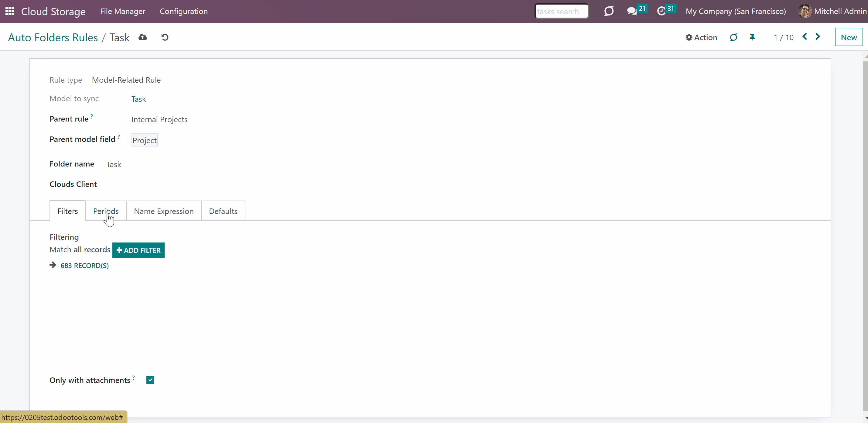
Task: Toggle Only with attachments checkbox
Action: (150, 380)
